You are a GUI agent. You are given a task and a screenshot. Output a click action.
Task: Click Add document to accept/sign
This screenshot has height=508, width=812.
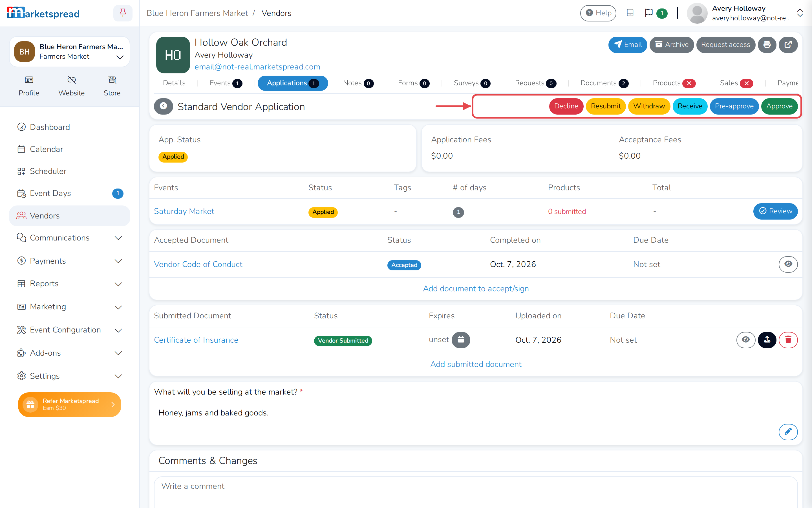point(476,289)
